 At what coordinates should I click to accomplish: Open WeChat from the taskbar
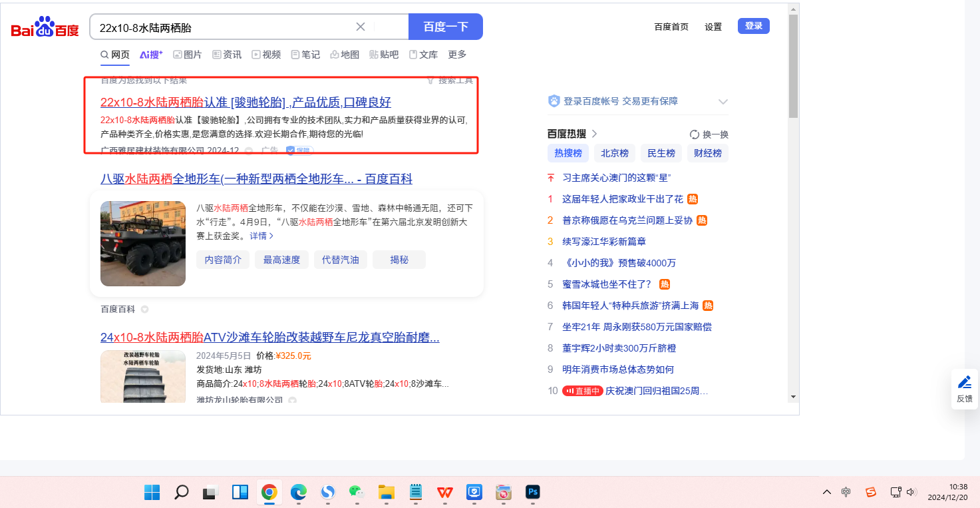coord(357,492)
